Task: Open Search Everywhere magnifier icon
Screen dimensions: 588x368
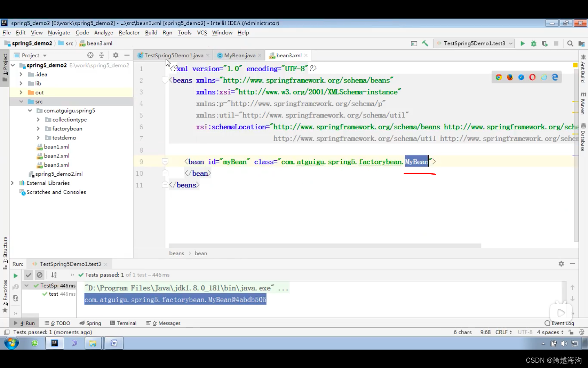Action: click(x=570, y=43)
